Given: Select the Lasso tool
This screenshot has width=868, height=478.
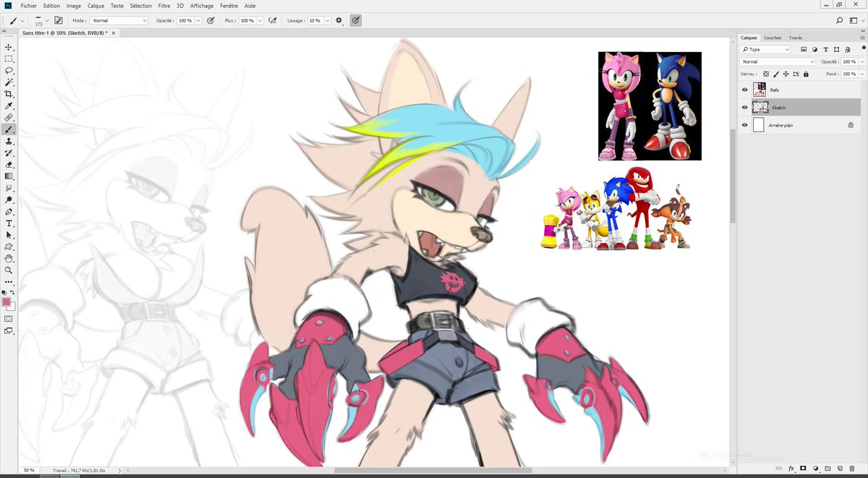Looking at the screenshot, I should click(x=9, y=71).
